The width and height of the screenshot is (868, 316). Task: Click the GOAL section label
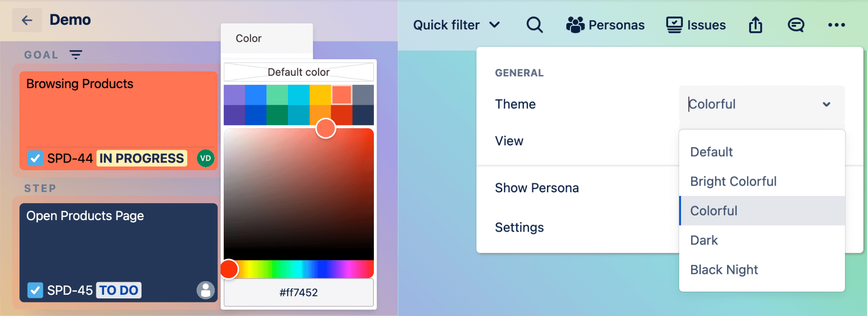(41, 55)
